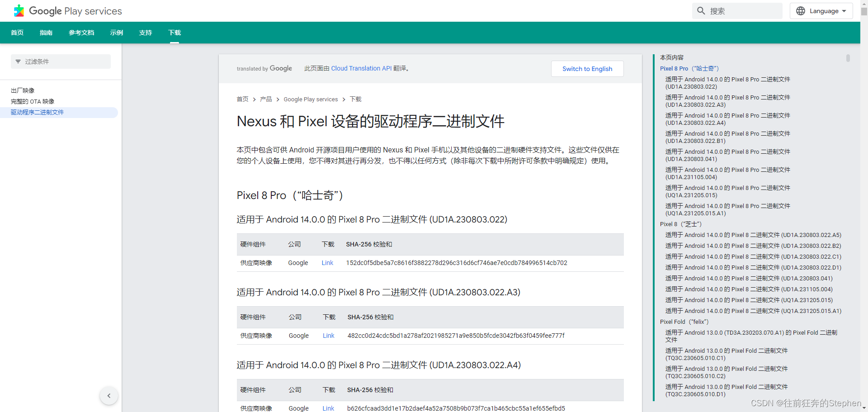This screenshot has width=868, height=412.
Task: Click the Switch to English button
Action: tap(587, 69)
